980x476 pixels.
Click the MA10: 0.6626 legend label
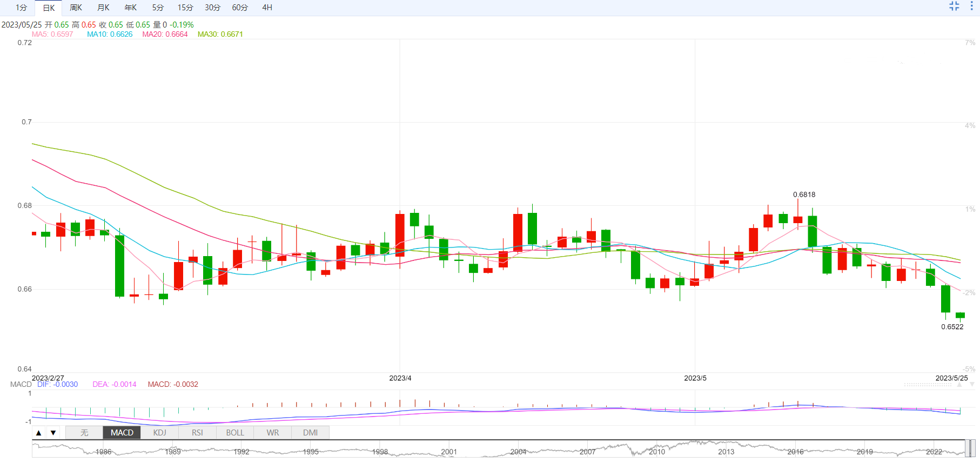point(110,34)
